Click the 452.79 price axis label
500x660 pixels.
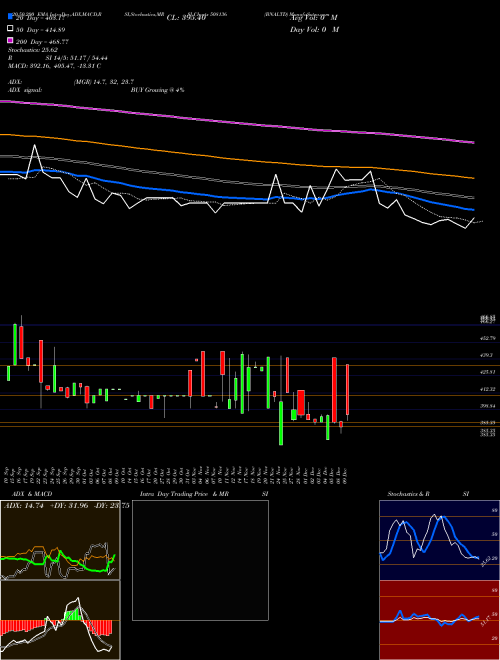pos(488,338)
